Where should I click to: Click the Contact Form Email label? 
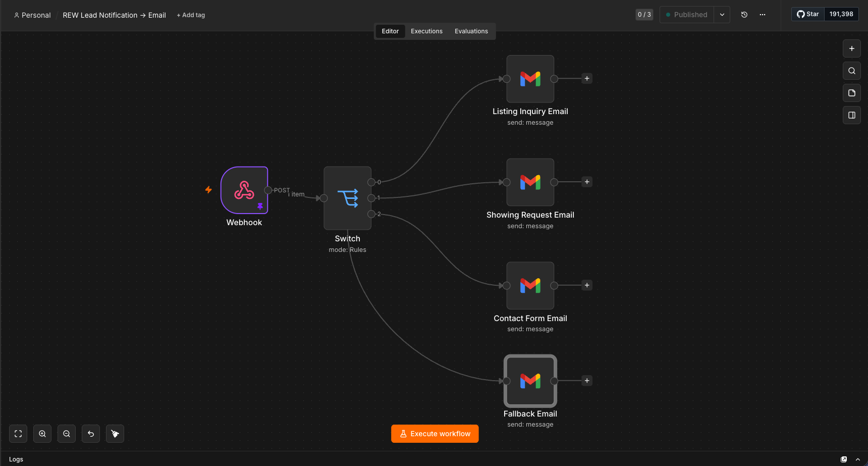[x=530, y=319]
